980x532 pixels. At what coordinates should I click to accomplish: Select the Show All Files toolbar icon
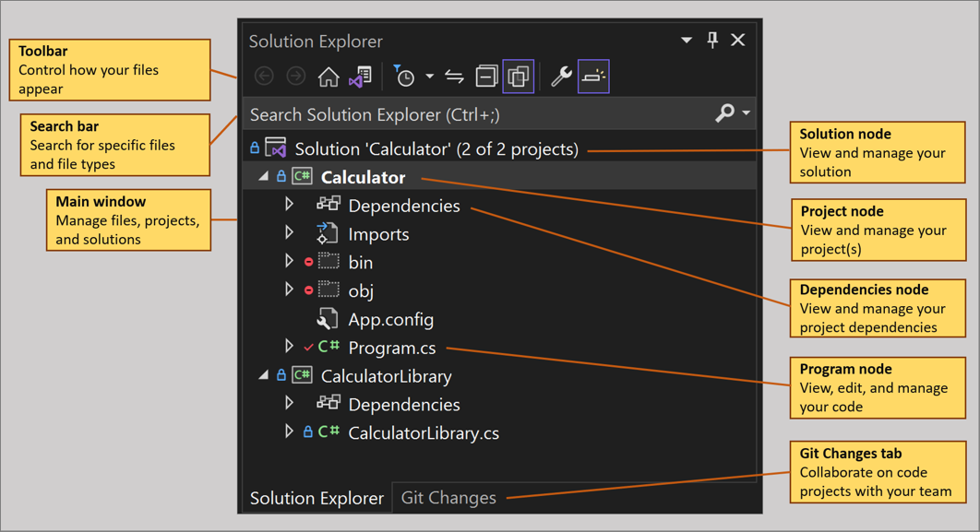(x=519, y=76)
